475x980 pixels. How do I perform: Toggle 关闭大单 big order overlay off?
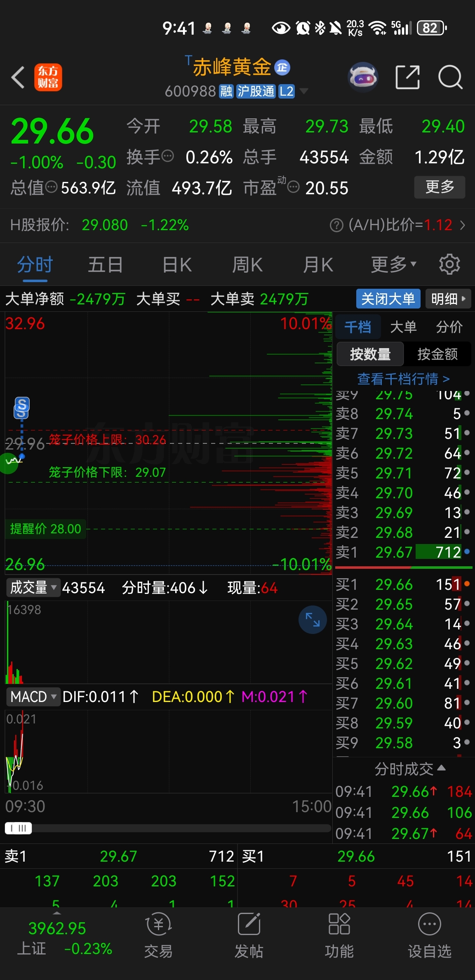[388, 299]
